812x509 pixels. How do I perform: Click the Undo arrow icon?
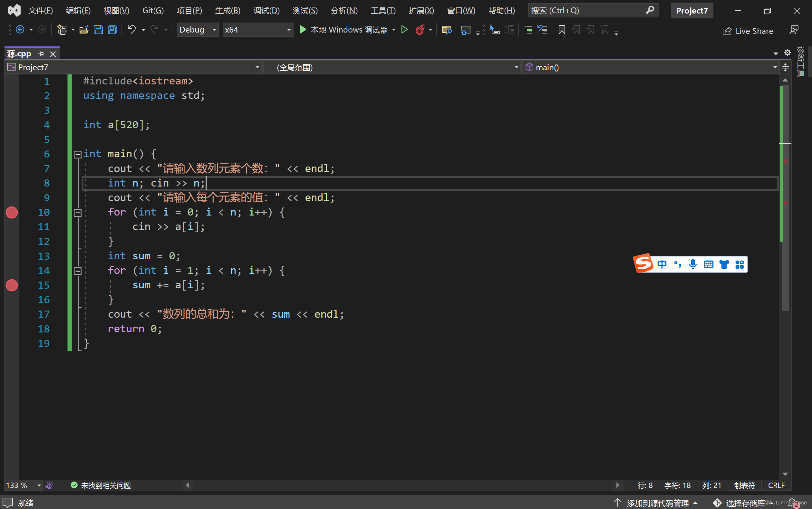click(131, 30)
